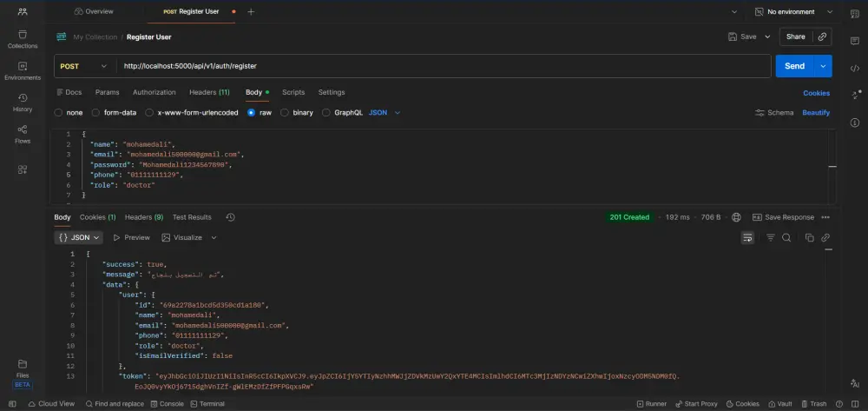Toggle two-pane layout icon in status bar

point(854,404)
